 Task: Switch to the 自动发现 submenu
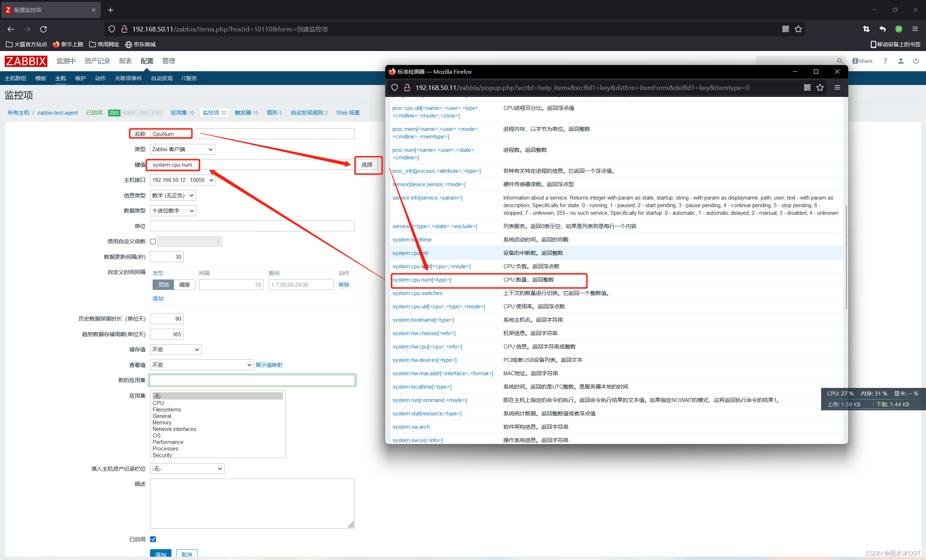tap(162, 78)
